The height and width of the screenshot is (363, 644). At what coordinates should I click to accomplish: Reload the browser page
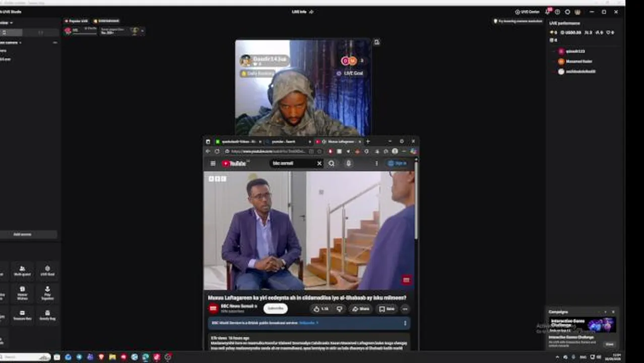[217, 151]
